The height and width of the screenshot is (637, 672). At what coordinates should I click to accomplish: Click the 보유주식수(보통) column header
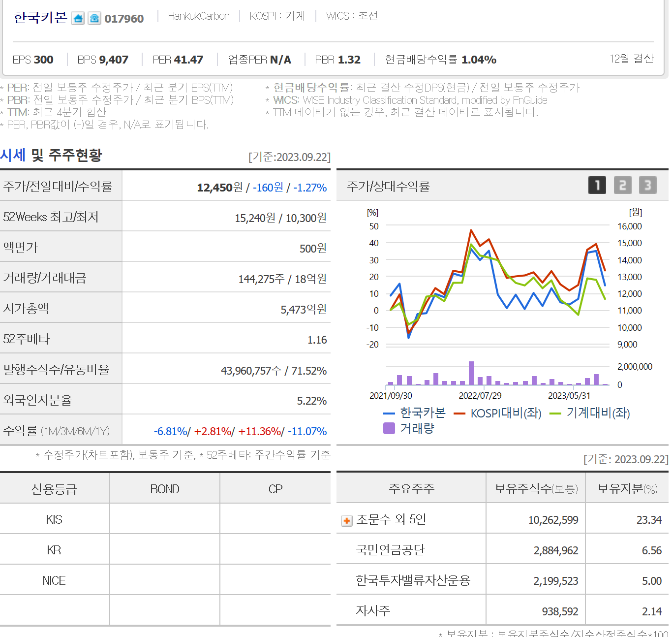point(536,488)
